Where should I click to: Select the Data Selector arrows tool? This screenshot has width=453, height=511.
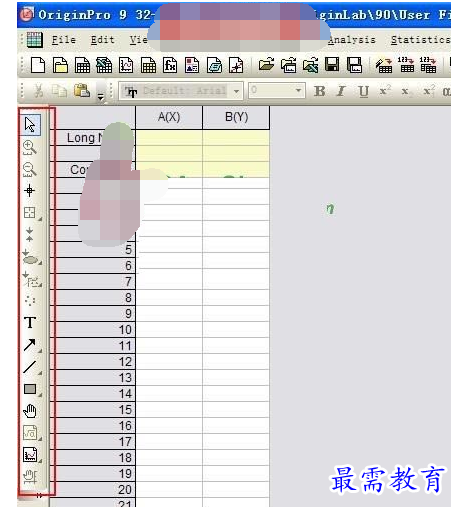coord(29,234)
